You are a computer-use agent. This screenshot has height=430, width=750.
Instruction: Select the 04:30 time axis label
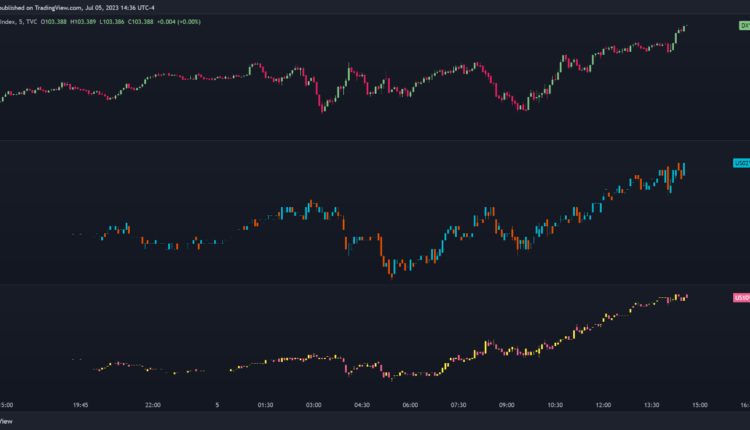coord(362,405)
